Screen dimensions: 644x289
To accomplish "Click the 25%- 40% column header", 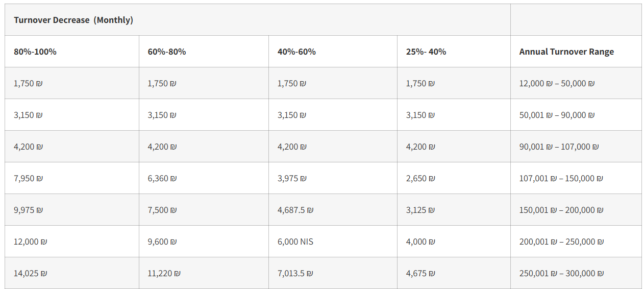I will click(x=426, y=52).
